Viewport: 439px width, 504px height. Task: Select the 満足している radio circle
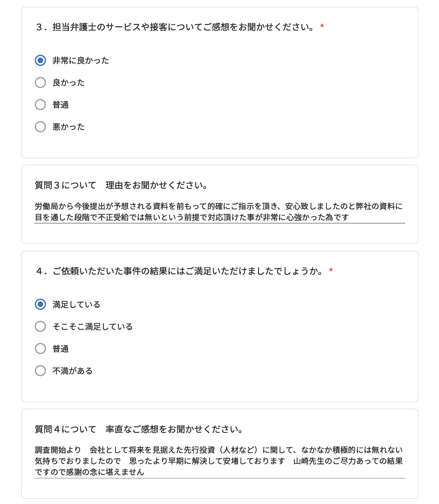click(x=40, y=305)
